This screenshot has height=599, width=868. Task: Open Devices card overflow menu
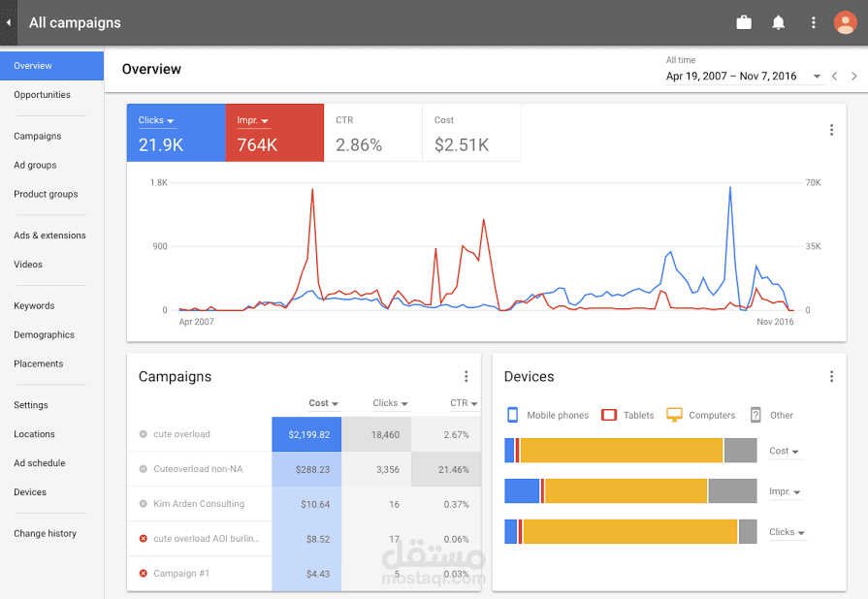pos(831,377)
